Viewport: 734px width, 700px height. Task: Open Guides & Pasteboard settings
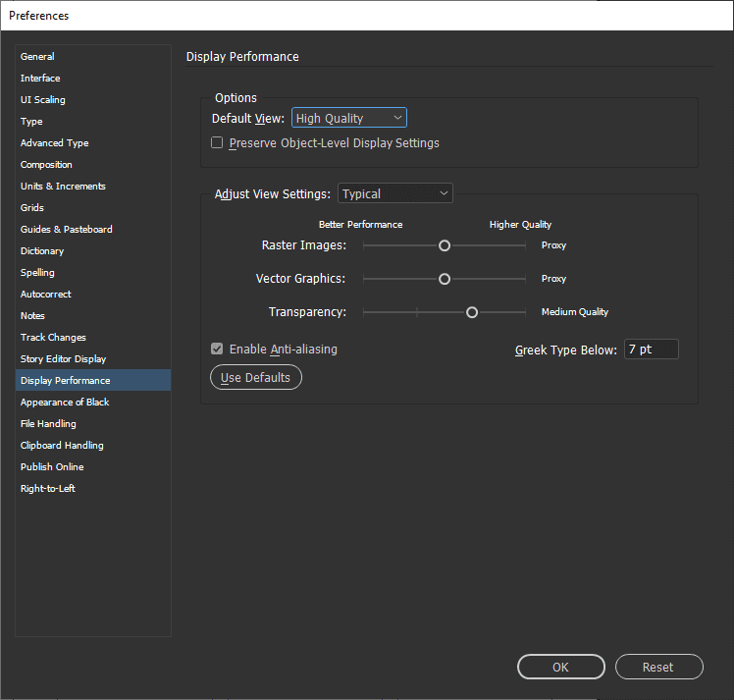point(67,230)
